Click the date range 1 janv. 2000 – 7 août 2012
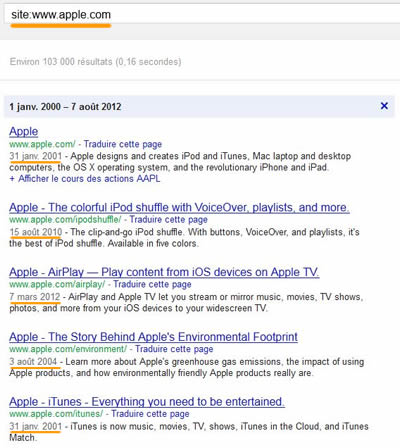This screenshot has height=448, width=400. (x=65, y=107)
